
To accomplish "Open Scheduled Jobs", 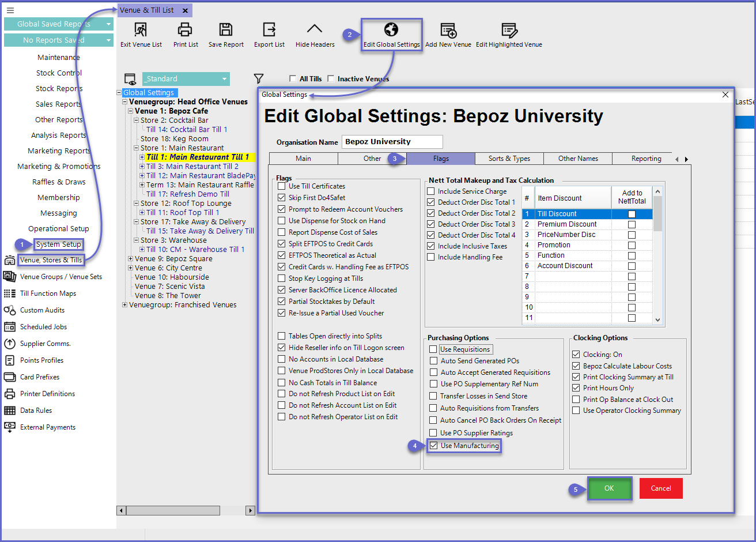I will click(43, 327).
